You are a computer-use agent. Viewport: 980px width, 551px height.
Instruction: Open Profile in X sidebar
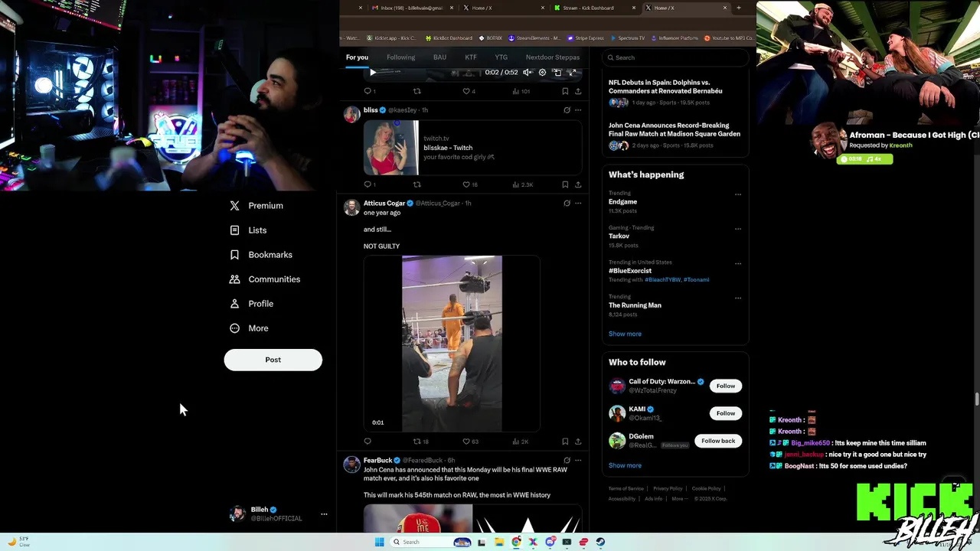(252, 304)
